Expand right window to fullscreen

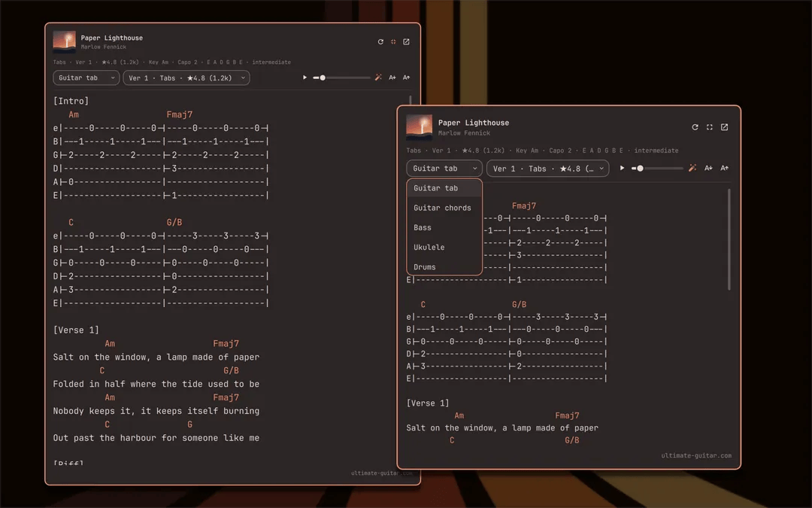710,127
